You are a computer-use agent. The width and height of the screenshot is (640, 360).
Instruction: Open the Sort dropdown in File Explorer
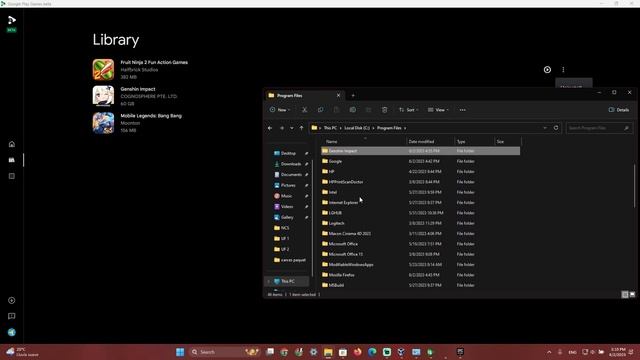point(409,110)
